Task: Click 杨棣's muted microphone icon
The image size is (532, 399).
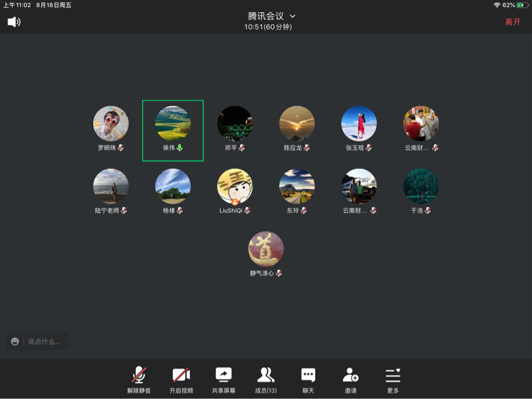Action: (179, 211)
